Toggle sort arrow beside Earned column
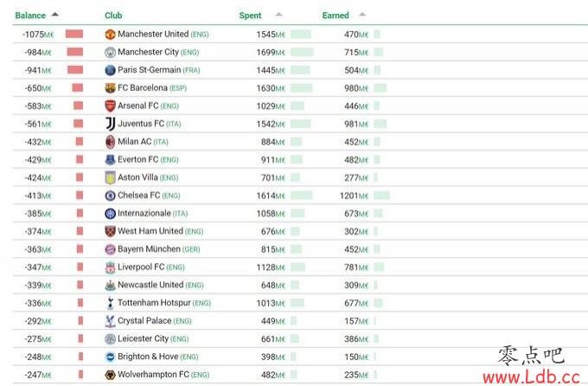This screenshot has height=386, width=588. (x=361, y=15)
